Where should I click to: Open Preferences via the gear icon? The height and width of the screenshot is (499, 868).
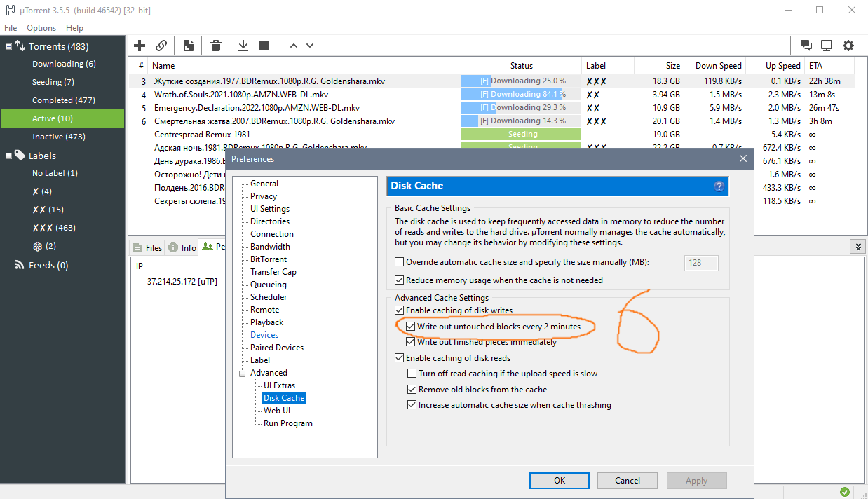click(x=848, y=46)
